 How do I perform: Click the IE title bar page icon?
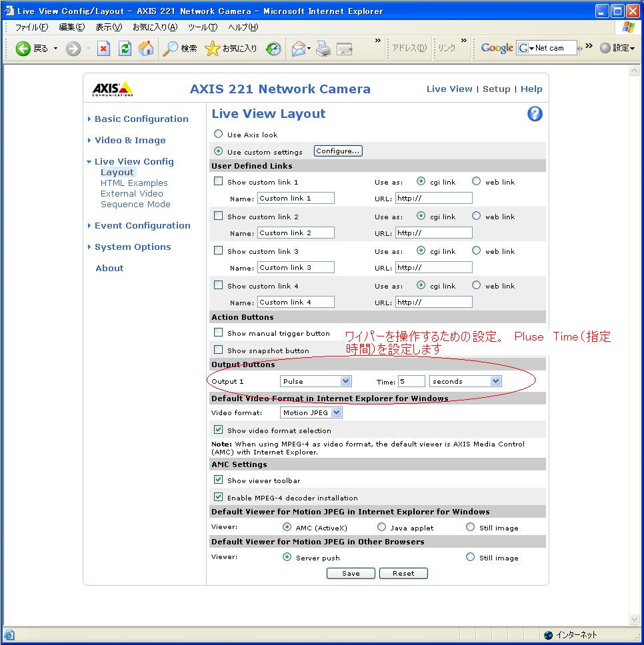[x=9, y=11]
